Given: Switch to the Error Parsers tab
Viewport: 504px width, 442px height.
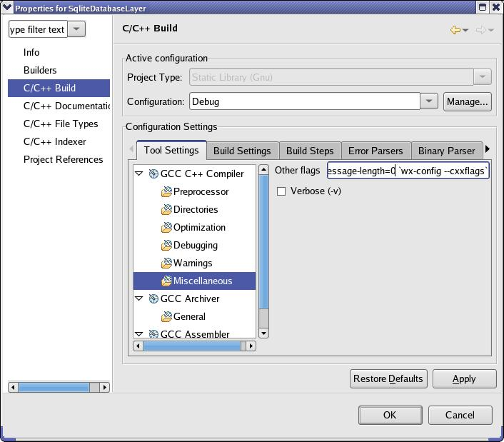Looking at the screenshot, I should (x=376, y=151).
